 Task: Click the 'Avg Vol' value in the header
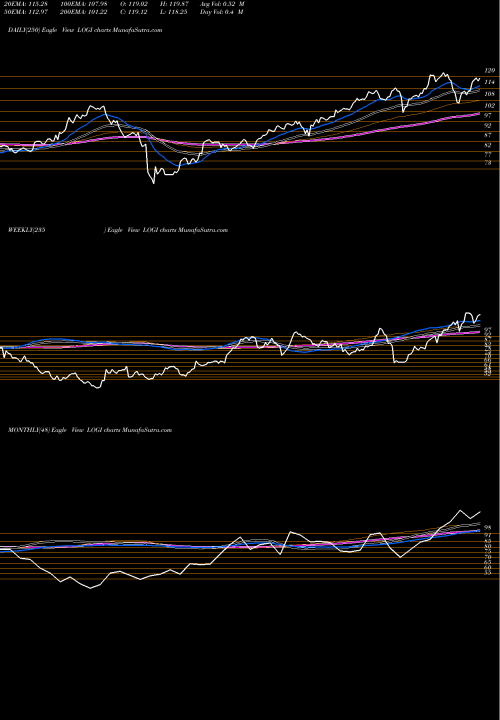click(x=222, y=4)
